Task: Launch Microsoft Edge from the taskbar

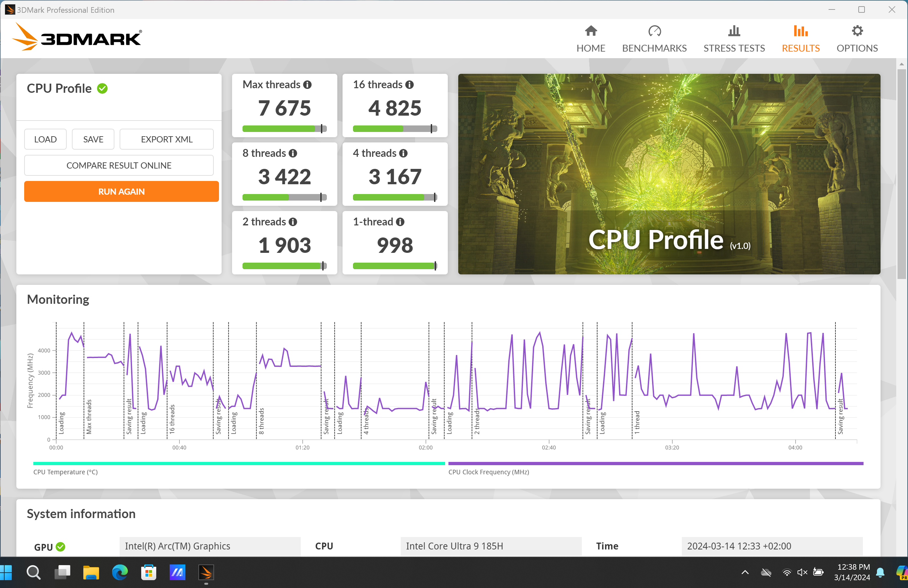Action: [120, 572]
